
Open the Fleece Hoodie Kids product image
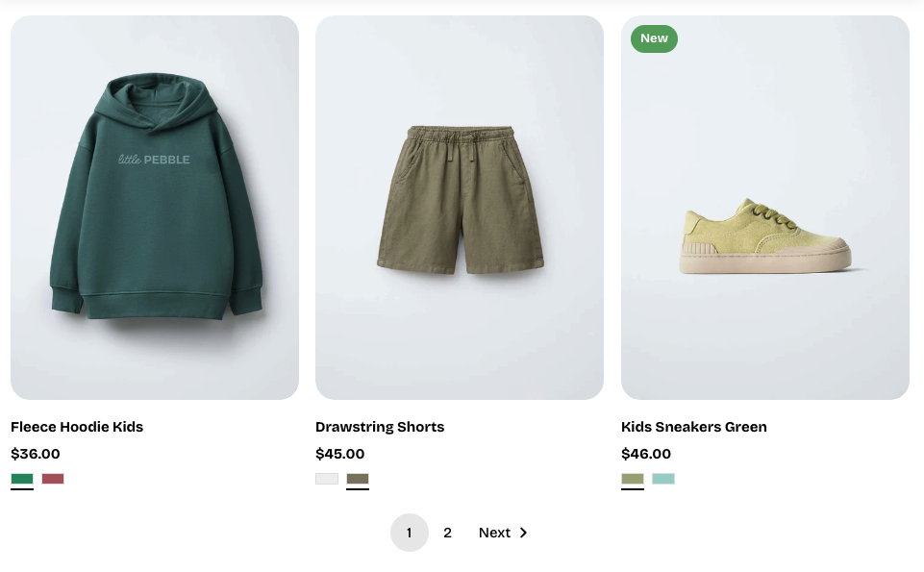pyautogui.click(x=155, y=208)
